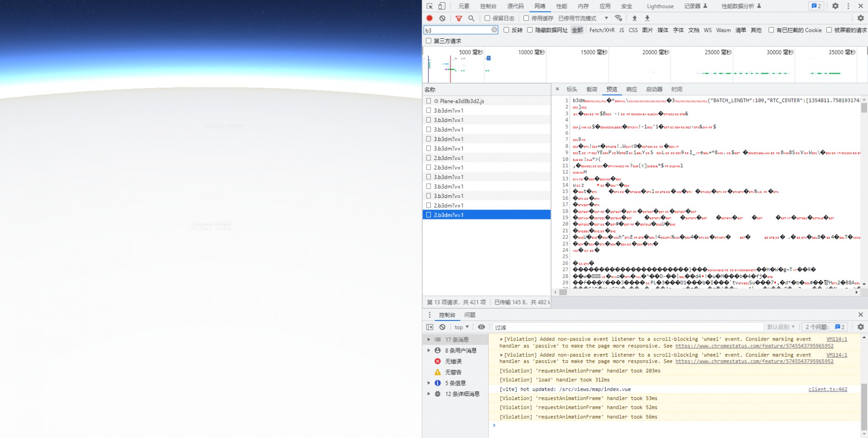Export HAR file download arrow icon
868x438 pixels.
click(647, 18)
